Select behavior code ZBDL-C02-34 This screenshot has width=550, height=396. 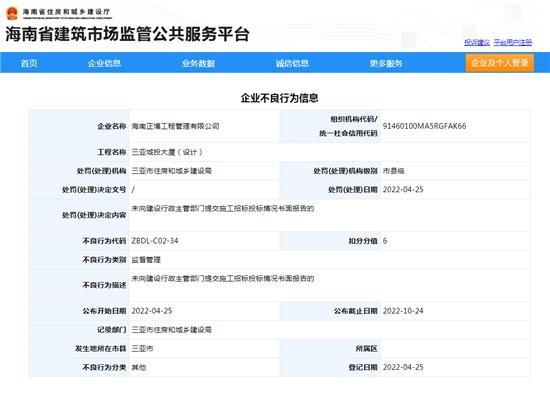coord(155,241)
